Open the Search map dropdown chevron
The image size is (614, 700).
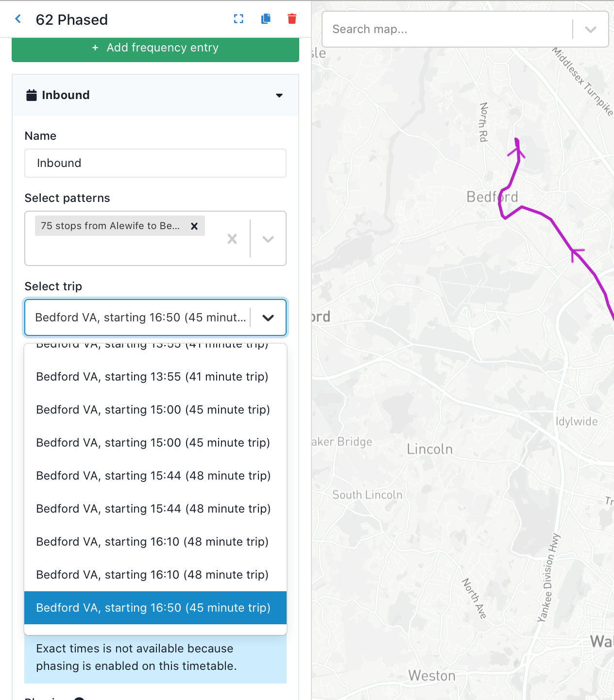[x=590, y=30]
